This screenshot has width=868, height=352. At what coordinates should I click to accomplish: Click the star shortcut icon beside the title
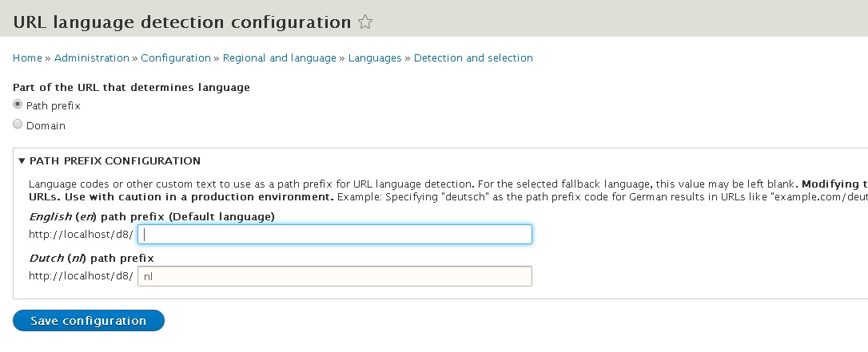click(x=365, y=22)
